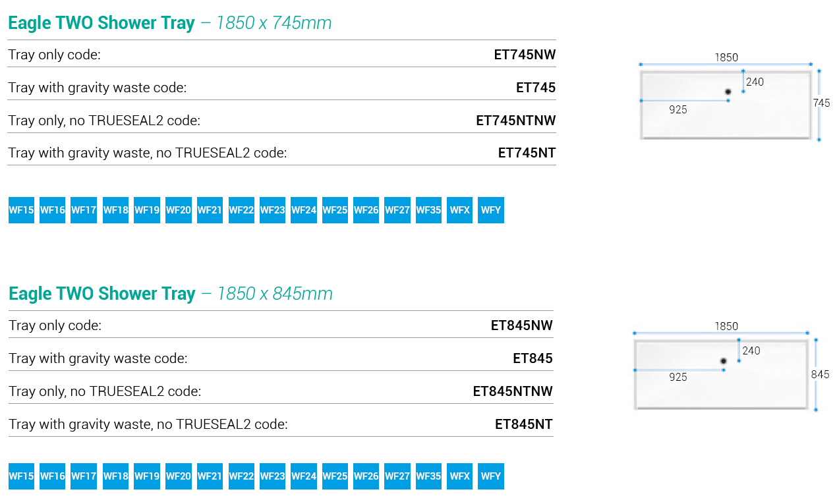Select the ET745NW tray only code

[525, 55]
